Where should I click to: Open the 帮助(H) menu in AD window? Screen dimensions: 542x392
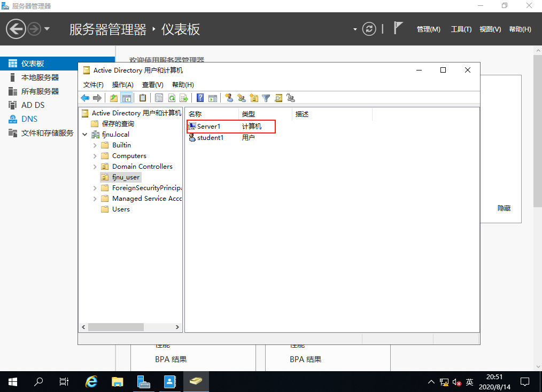point(183,84)
